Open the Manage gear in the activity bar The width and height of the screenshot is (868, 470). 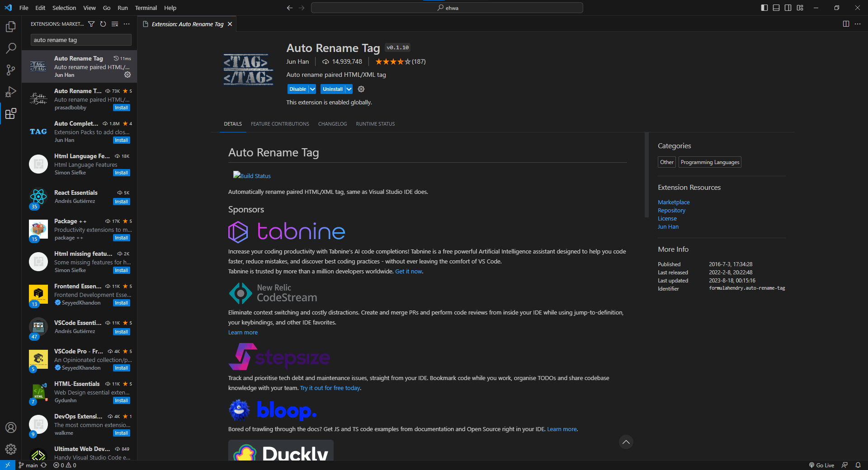10,449
